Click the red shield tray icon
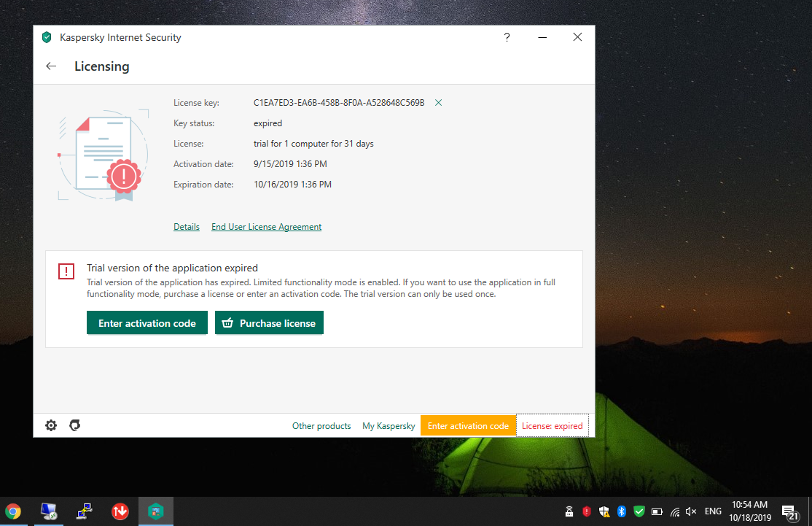Image resolution: width=812 pixels, height=526 pixels. point(587,511)
